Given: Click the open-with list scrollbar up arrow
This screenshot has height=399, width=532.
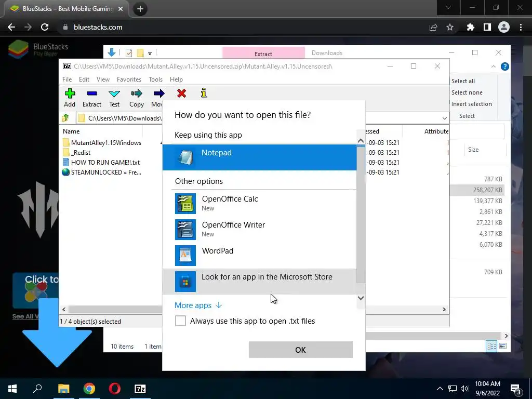Looking at the screenshot, I should point(361,140).
